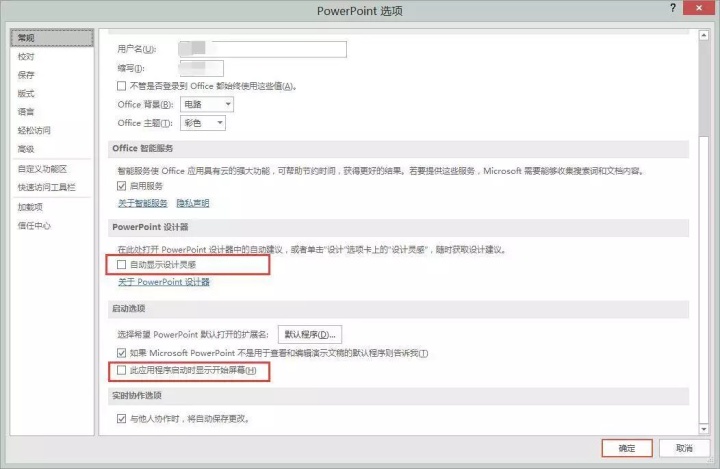
Task: Click the 实时协作选项 section header
Action: (x=399, y=396)
